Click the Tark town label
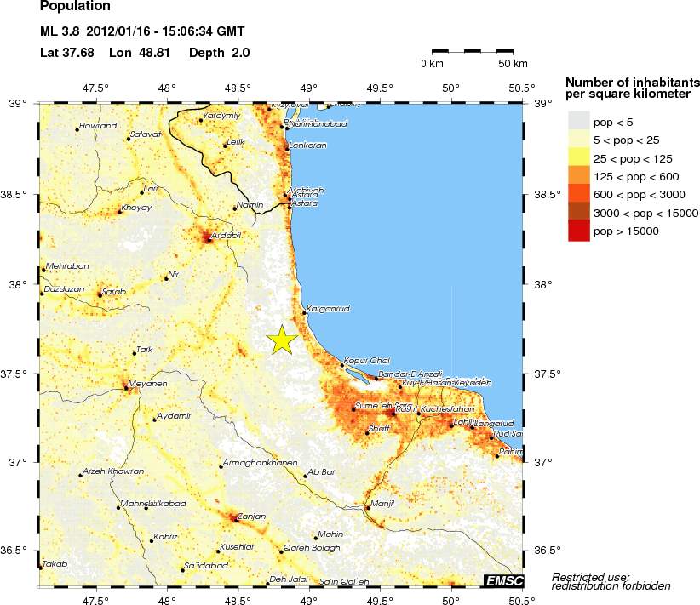This screenshot has width=700, height=605. click(x=145, y=350)
